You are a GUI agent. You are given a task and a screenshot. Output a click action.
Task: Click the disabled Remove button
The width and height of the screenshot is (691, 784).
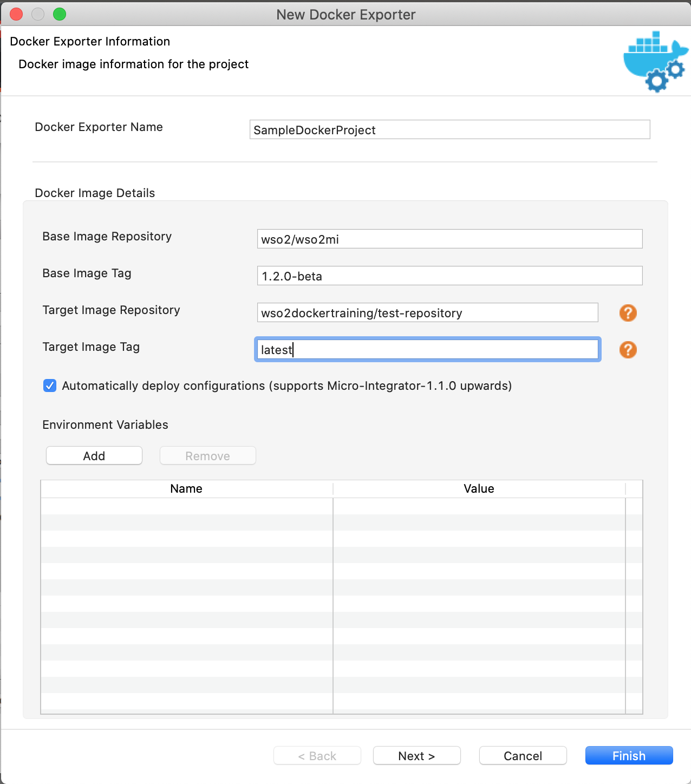[x=208, y=455]
